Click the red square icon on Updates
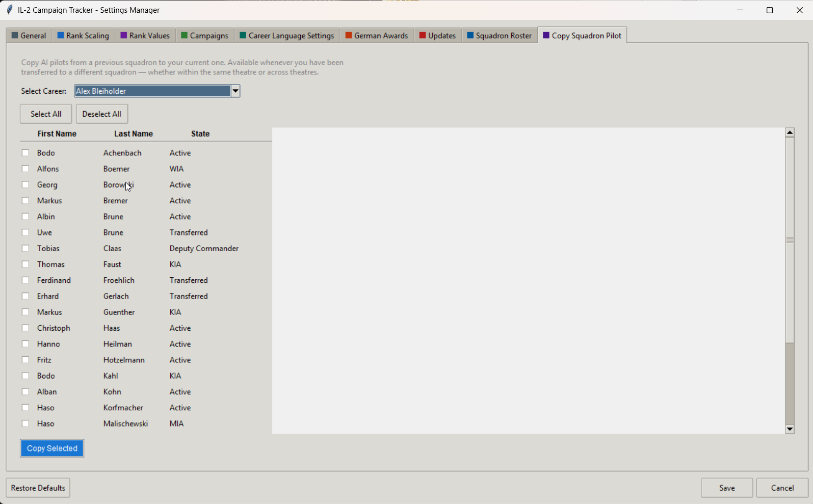This screenshot has width=813, height=504. click(x=423, y=36)
